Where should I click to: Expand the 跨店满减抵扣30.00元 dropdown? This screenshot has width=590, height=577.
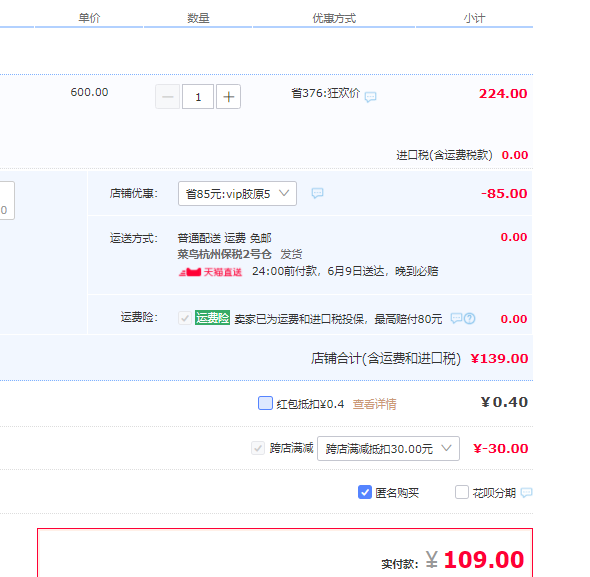point(388,448)
